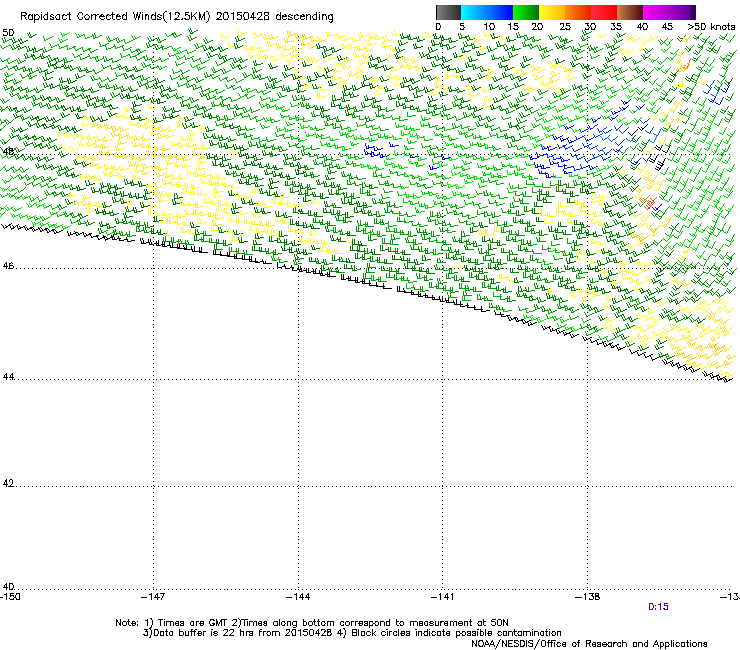Viewport: 740px width, 650px height.
Task: Click the longitude -138 axis label
Action: 588,597
